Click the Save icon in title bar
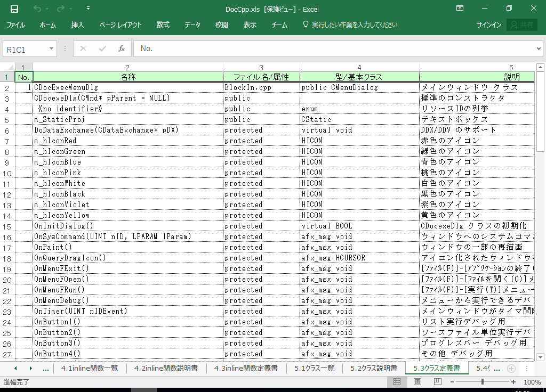This screenshot has width=546, height=392. tap(14, 9)
